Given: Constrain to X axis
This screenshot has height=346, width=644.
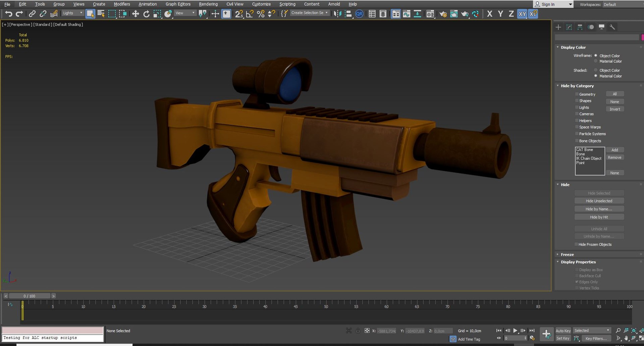Looking at the screenshot, I should 490,14.
